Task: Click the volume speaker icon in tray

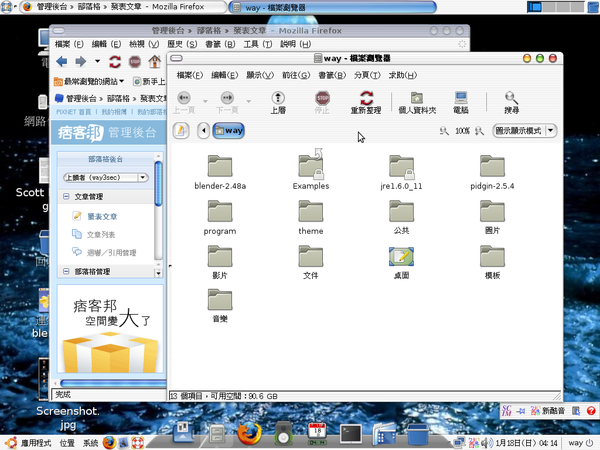Action: [x=487, y=443]
